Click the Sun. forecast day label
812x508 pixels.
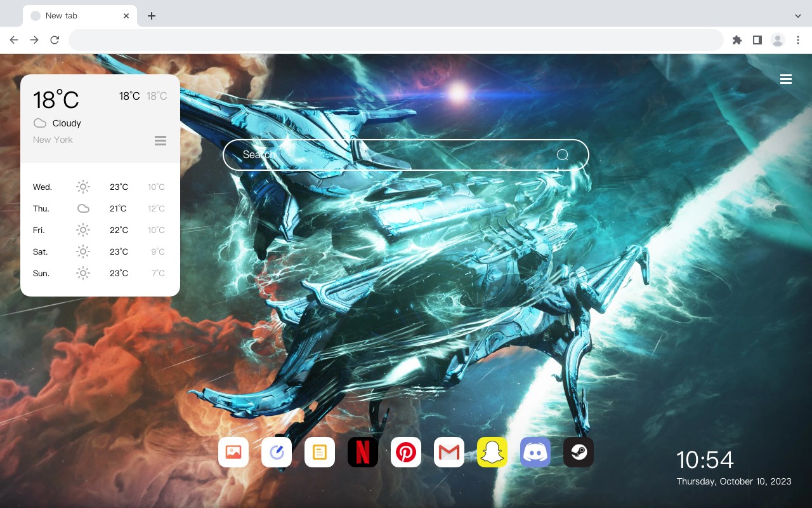41,273
